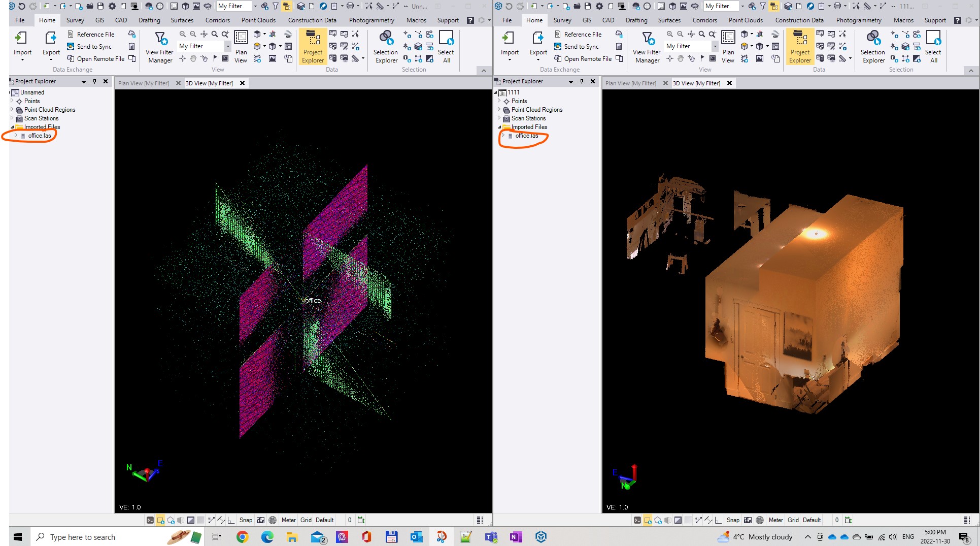Viewport: 980px width, 546px height.
Task: Toggle Snap mode in the right window status bar
Action: coord(732,520)
